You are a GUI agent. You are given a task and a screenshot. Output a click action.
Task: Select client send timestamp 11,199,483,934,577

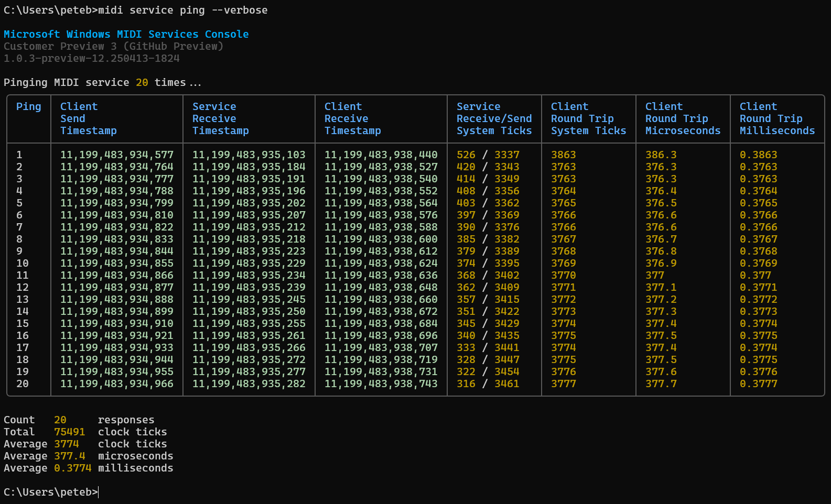pyautogui.click(x=117, y=155)
